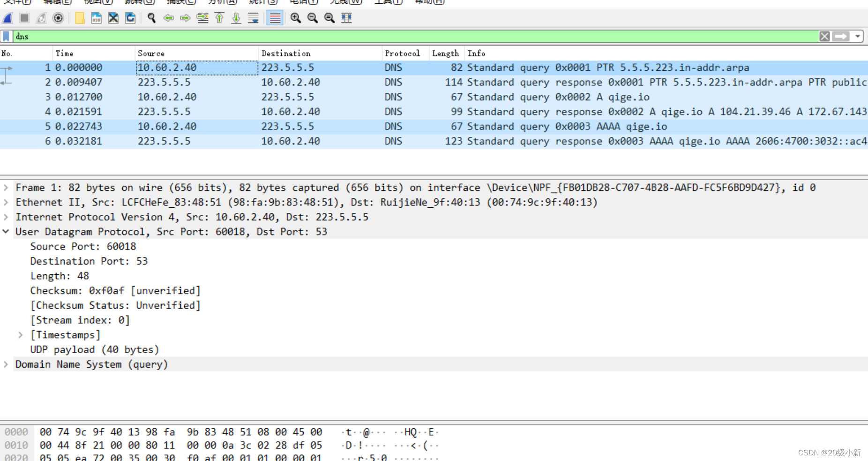Open a capture file via folder icon
The height and width of the screenshot is (461, 868).
pos(80,18)
